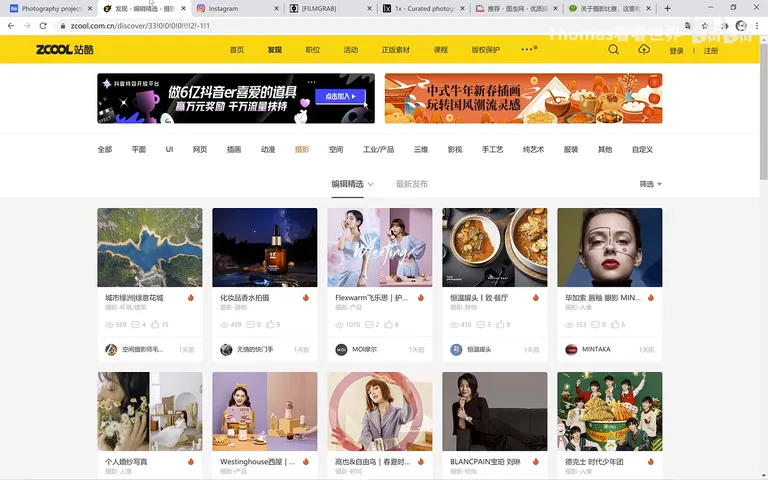Open the 城市绿洲|绿意花城 title link

[134, 297]
